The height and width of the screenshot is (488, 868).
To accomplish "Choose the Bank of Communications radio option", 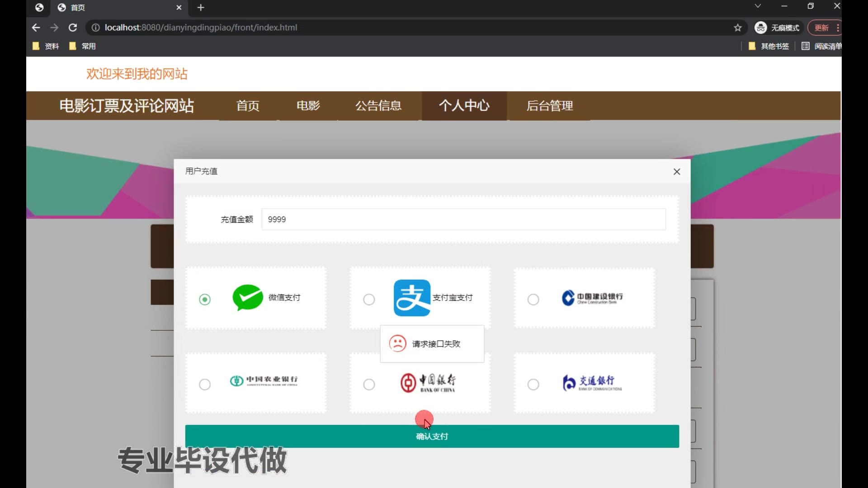I will [x=533, y=385].
